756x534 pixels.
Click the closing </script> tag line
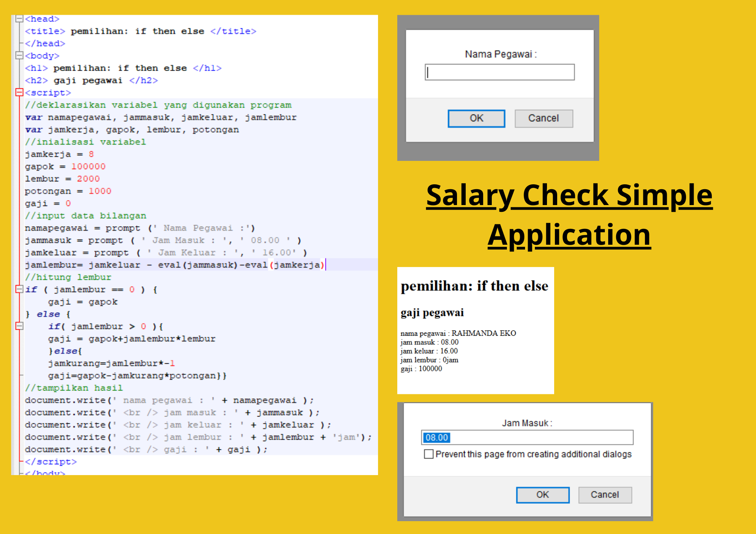[51, 461]
